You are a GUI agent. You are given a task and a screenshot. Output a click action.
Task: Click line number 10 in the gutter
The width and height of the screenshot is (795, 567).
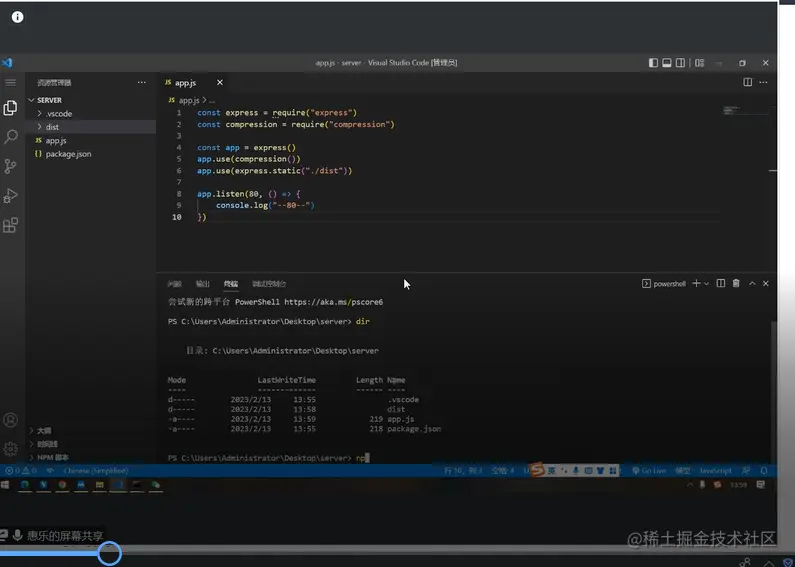176,217
